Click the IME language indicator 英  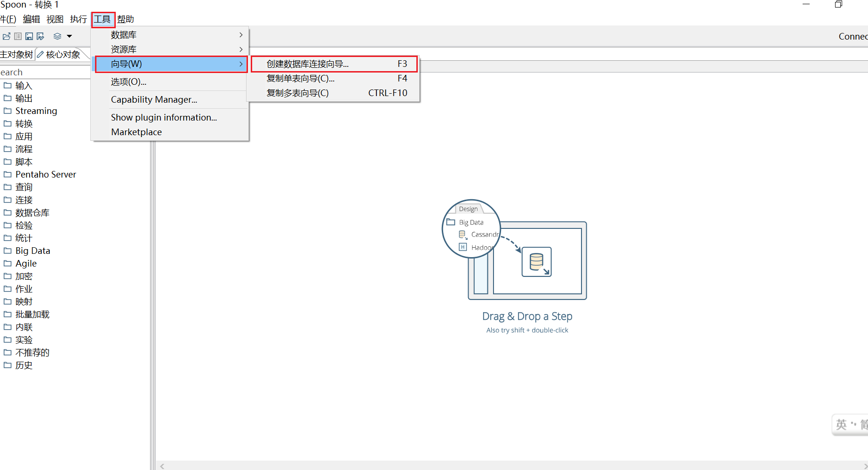pyautogui.click(x=841, y=425)
